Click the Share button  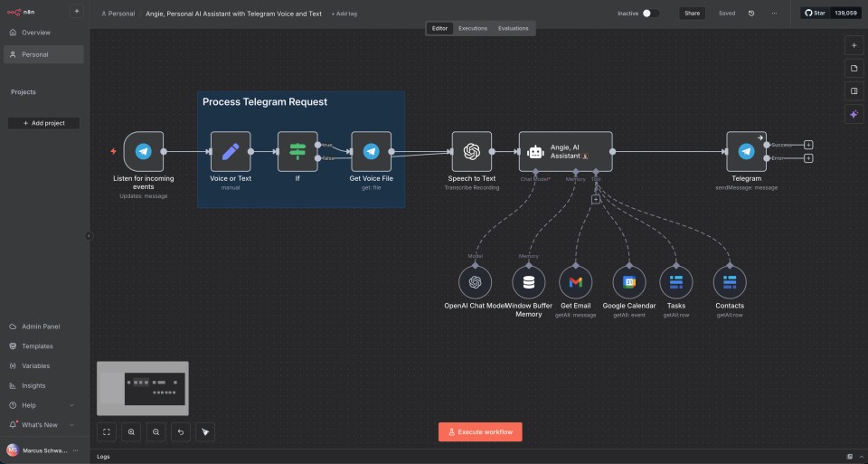[692, 14]
